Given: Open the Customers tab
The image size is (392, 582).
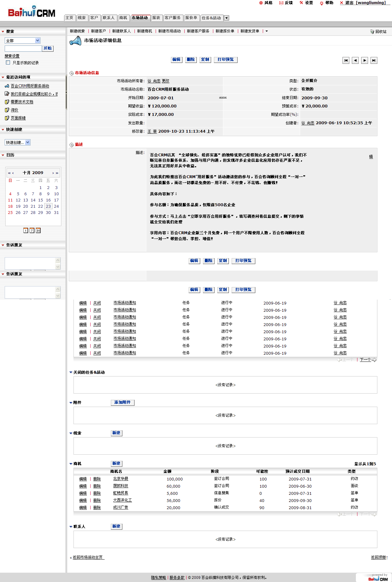Looking at the screenshot, I should tap(94, 18).
